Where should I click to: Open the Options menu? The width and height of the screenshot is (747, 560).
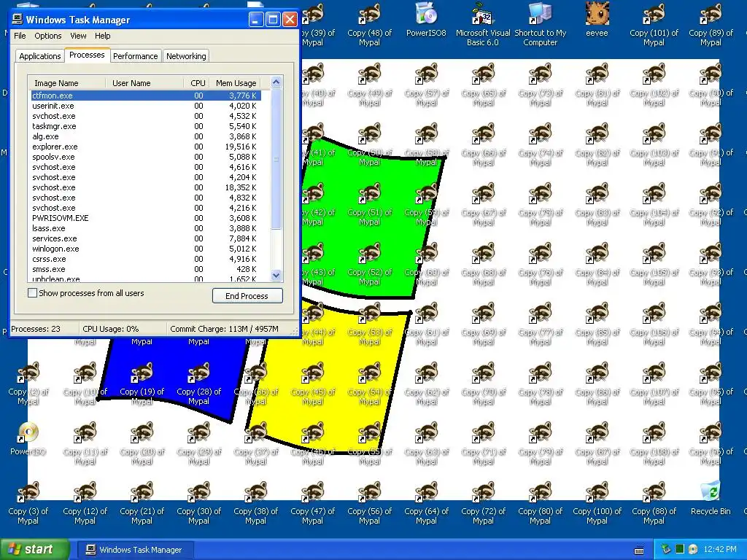[47, 36]
